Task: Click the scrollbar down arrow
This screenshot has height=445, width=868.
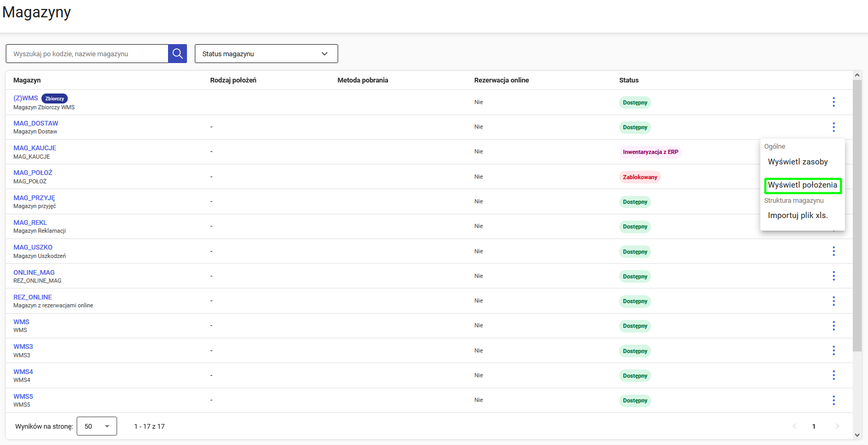Action: click(857, 435)
